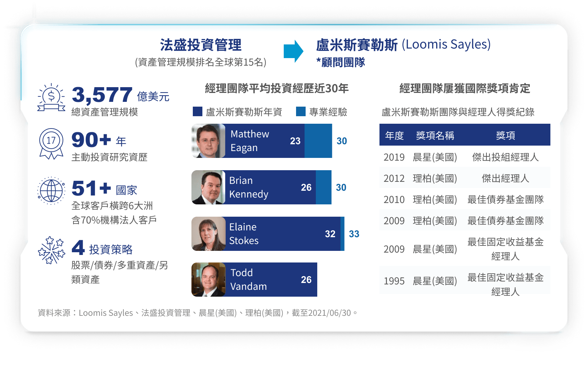
Task: Click the (資產管理規模排名全球第15名) subtitle
Action: point(201,62)
